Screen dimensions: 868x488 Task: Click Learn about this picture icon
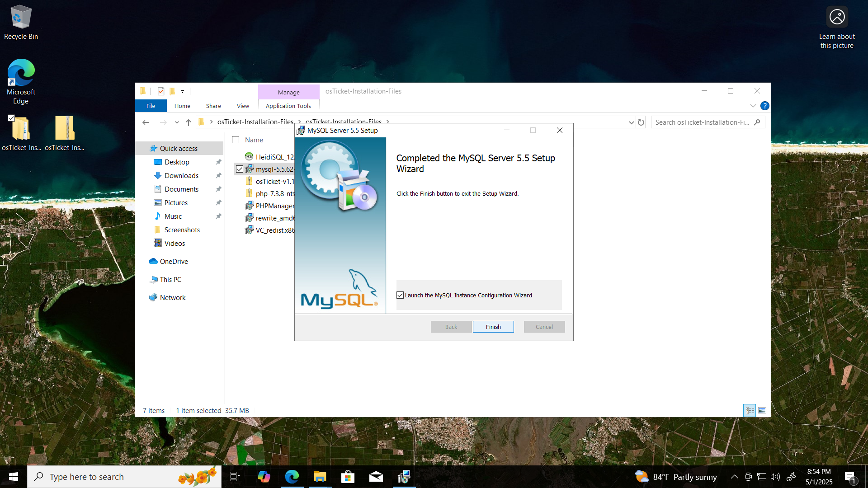click(837, 27)
